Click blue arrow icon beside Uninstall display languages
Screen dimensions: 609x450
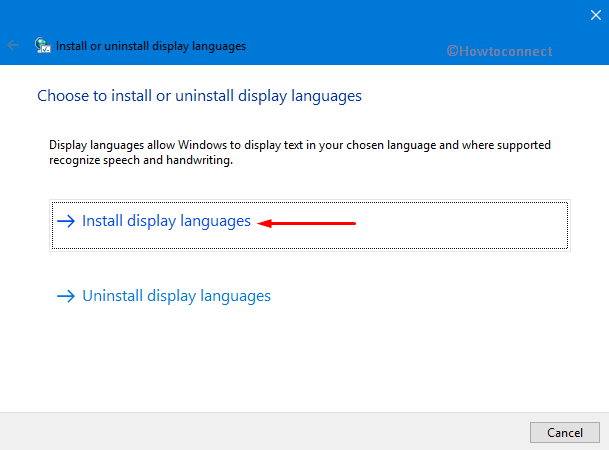point(66,296)
